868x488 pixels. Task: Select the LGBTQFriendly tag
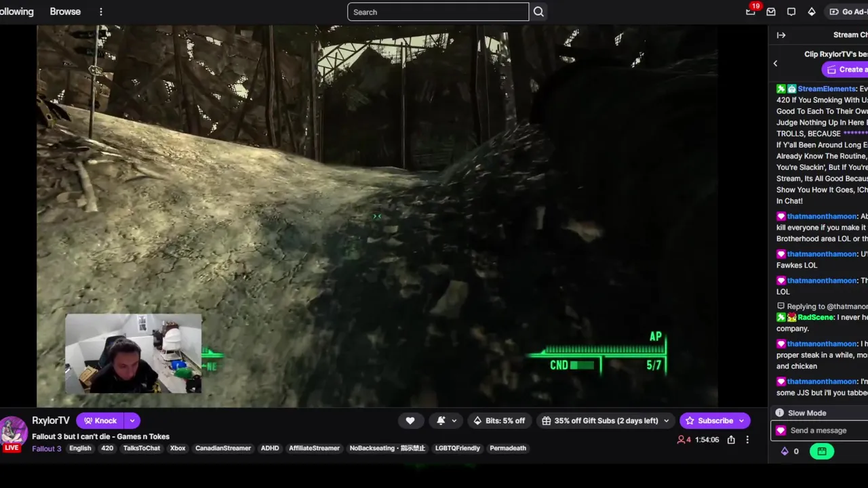tap(458, 448)
